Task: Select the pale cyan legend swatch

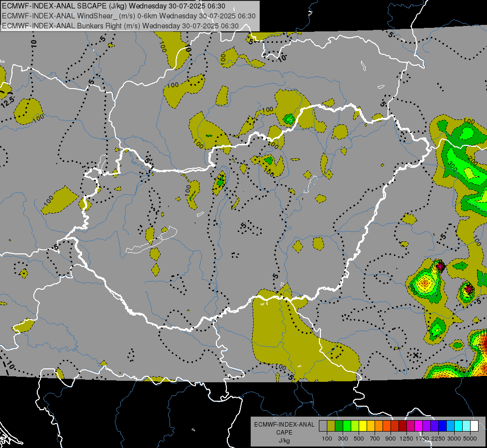Action: tap(467, 426)
